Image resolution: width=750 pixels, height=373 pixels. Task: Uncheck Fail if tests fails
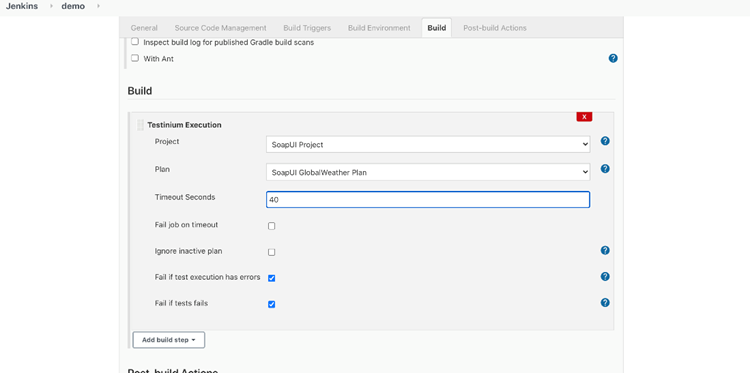tap(272, 304)
